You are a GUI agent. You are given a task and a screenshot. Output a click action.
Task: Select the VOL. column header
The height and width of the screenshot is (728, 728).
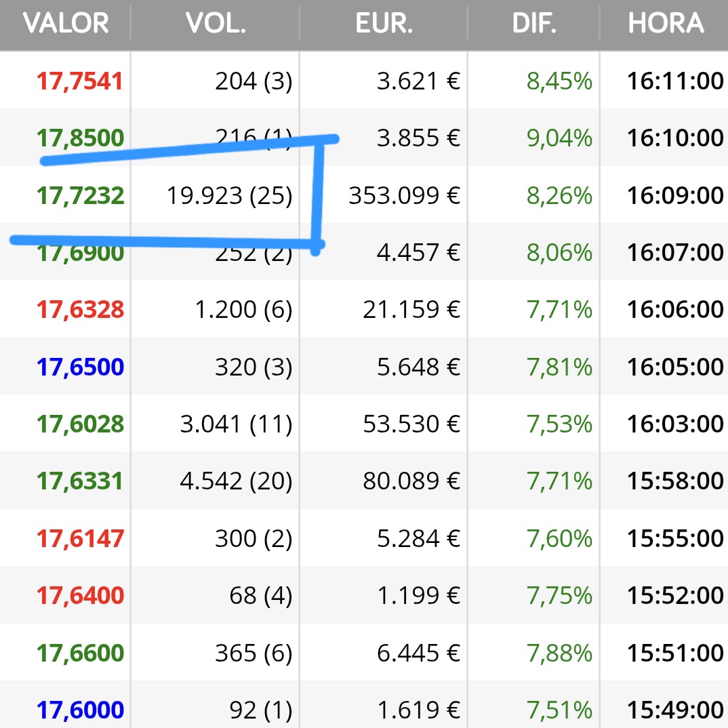click(216, 23)
